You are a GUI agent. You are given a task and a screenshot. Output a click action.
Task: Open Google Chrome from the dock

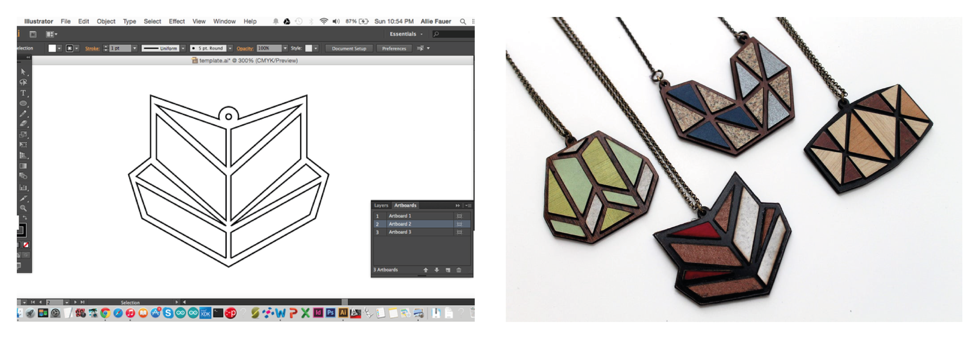tap(105, 313)
